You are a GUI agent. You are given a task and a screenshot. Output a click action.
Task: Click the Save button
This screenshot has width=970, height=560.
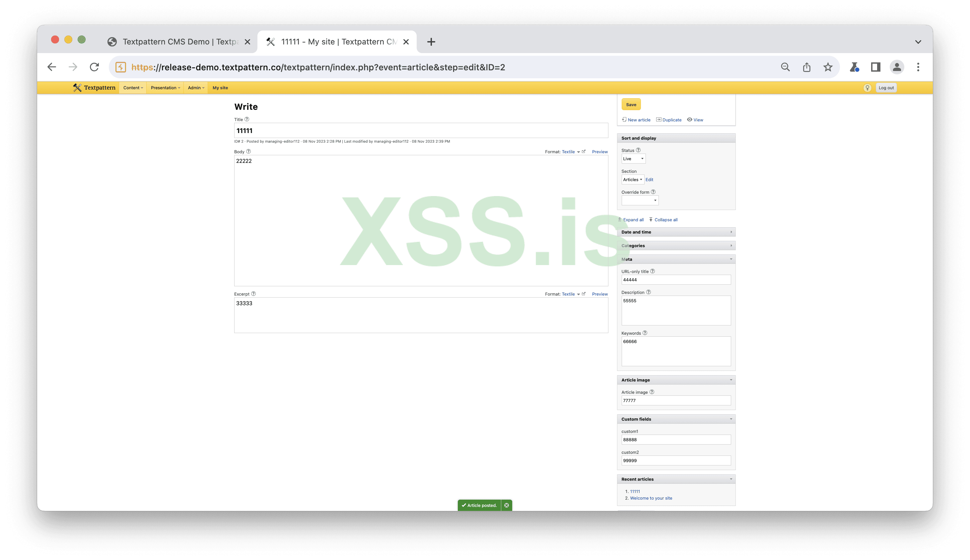coord(631,105)
